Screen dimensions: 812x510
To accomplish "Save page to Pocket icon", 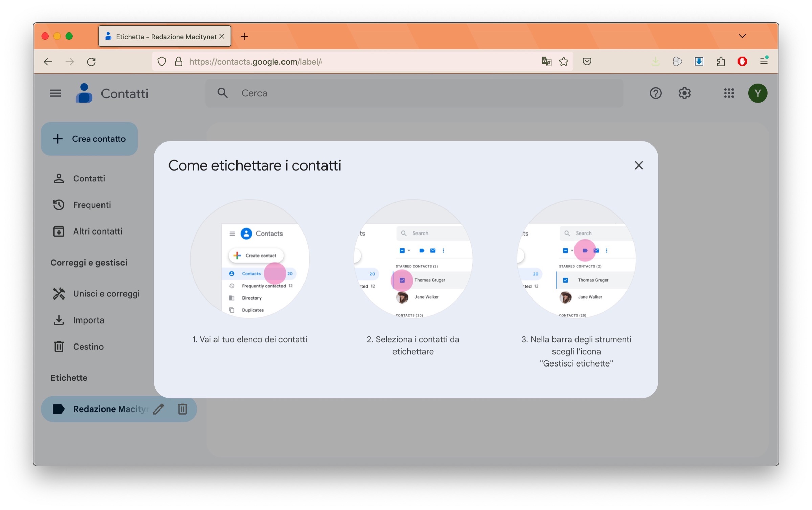I will [587, 61].
